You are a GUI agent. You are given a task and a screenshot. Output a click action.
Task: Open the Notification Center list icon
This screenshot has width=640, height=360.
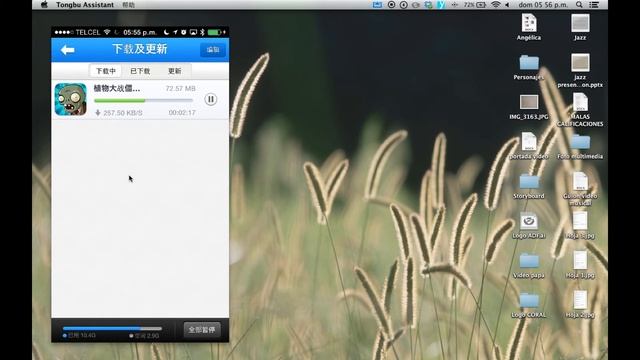[594, 4]
